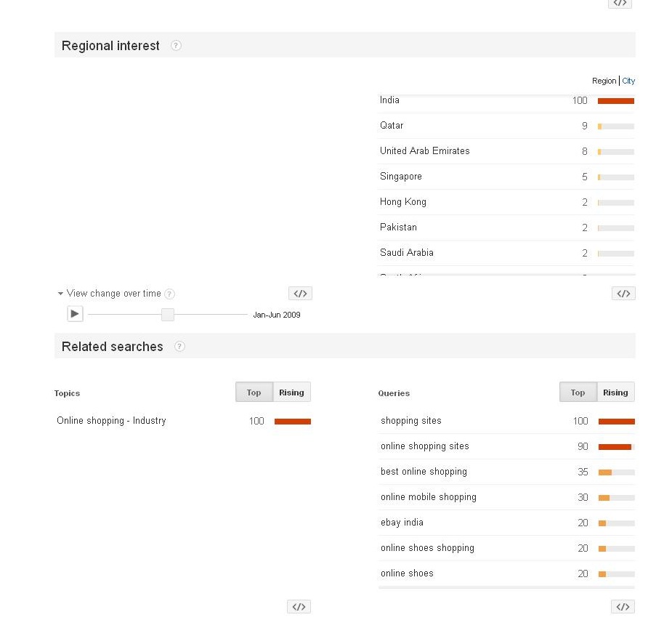
Task: Open the 'ebay india' related query
Action: pyautogui.click(x=402, y=523)
